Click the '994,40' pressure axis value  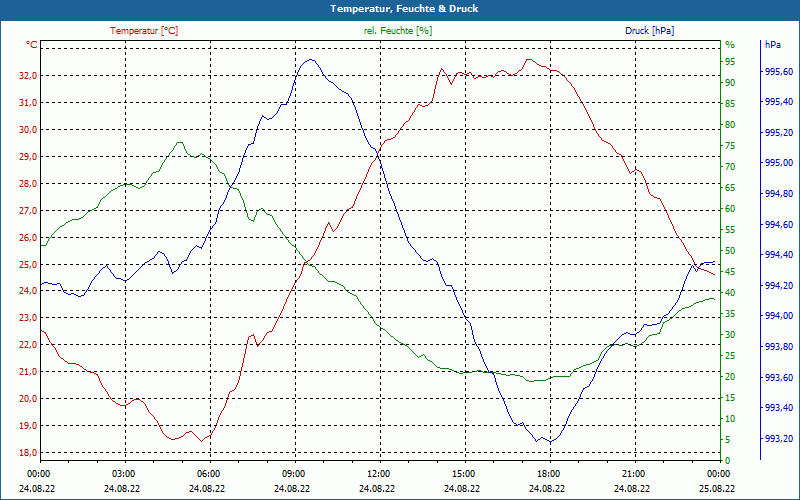(x=779, y=255)
